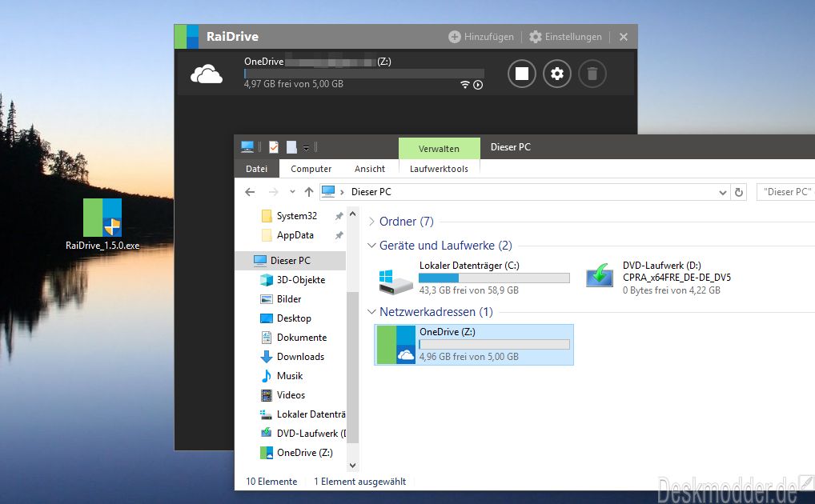
Task: Click "4,97 GB frei von 5,00 GB" in RaiDrive
Action: click(294, 84)
